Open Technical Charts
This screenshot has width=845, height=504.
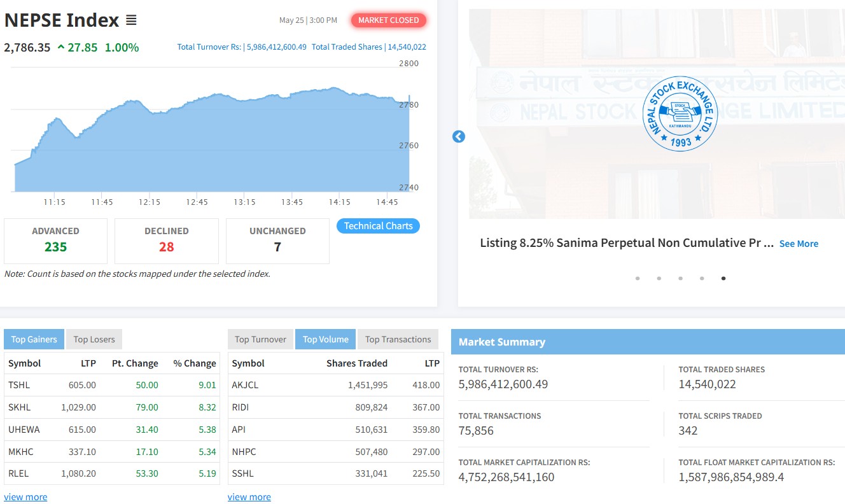pyautogui.click(x=379, y=226)
